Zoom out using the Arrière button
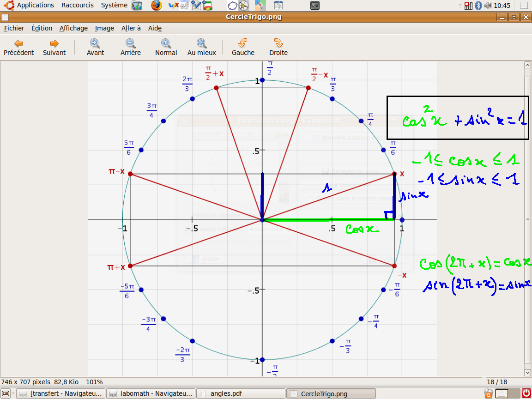 [x=131, y=47]
